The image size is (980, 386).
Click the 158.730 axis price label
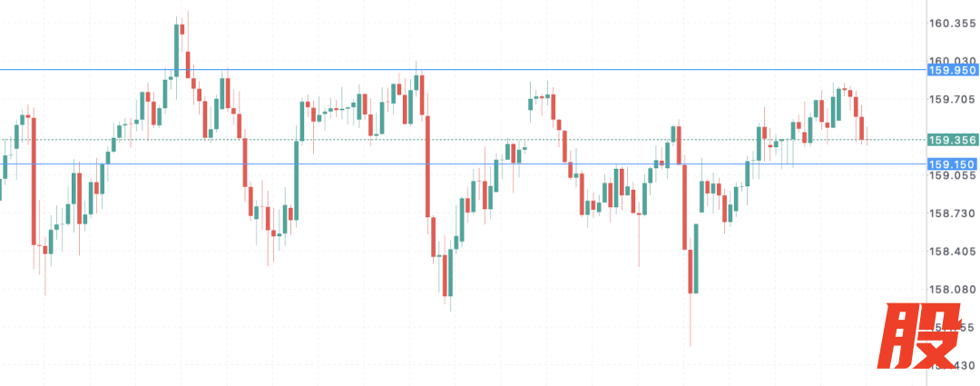tap(952, 213)
